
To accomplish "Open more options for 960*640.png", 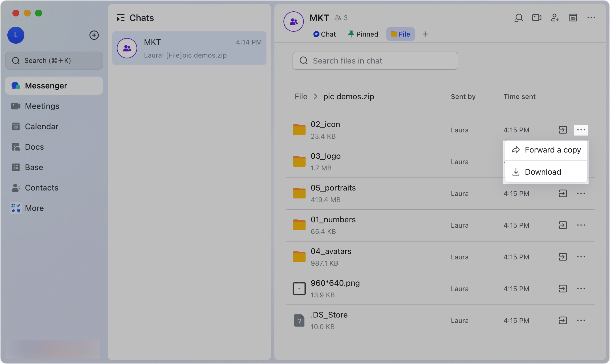I will [581, 289].
